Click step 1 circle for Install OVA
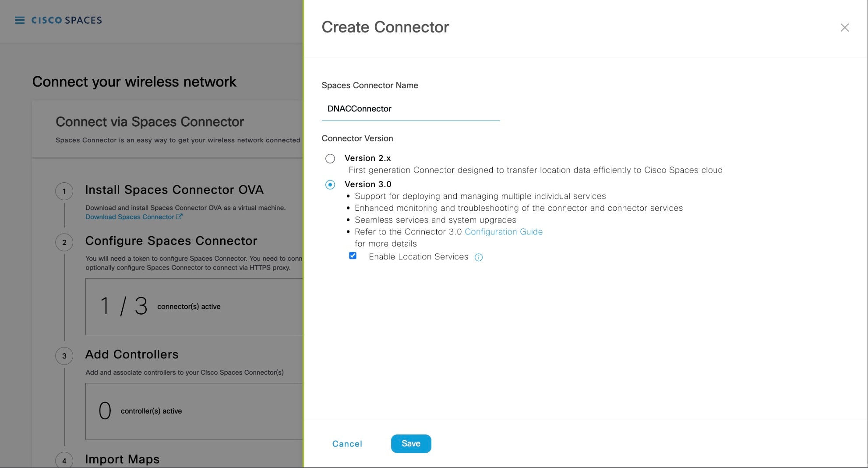Screen dimensions: 868x468 [x=64, y=191]
